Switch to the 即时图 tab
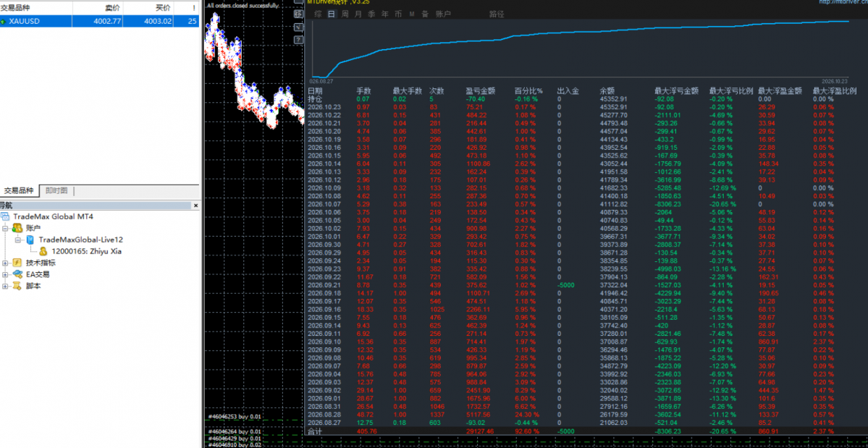 (56, 191)
